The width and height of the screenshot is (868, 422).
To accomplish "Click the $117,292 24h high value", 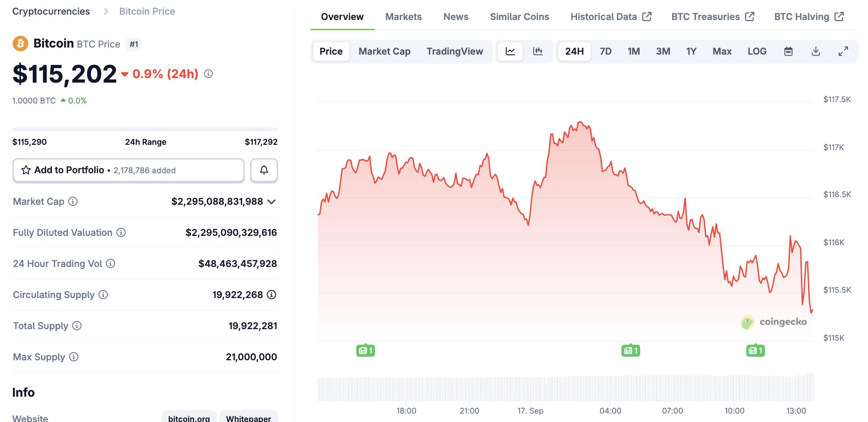I will pos(261,142).
